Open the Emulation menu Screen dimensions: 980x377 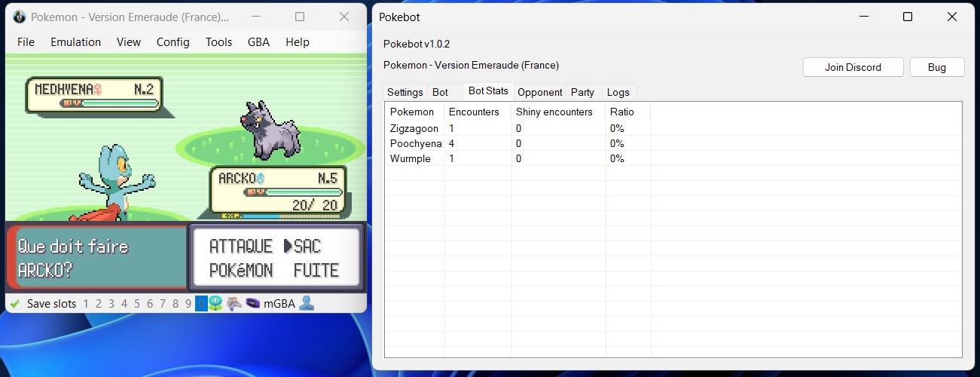tap(75, 42)
